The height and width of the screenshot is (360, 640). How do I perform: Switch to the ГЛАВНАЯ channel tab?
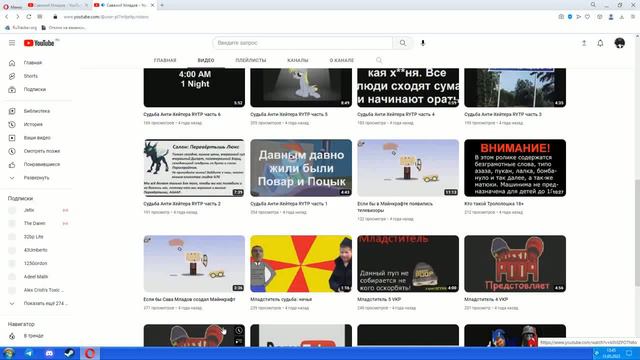pyautogui.click(x=165, y=60)
